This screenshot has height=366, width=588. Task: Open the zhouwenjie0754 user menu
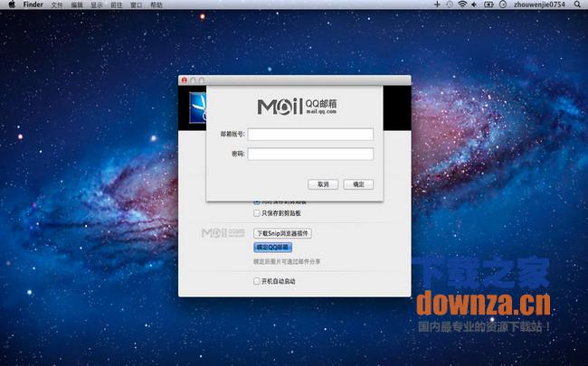coord(539,5)
